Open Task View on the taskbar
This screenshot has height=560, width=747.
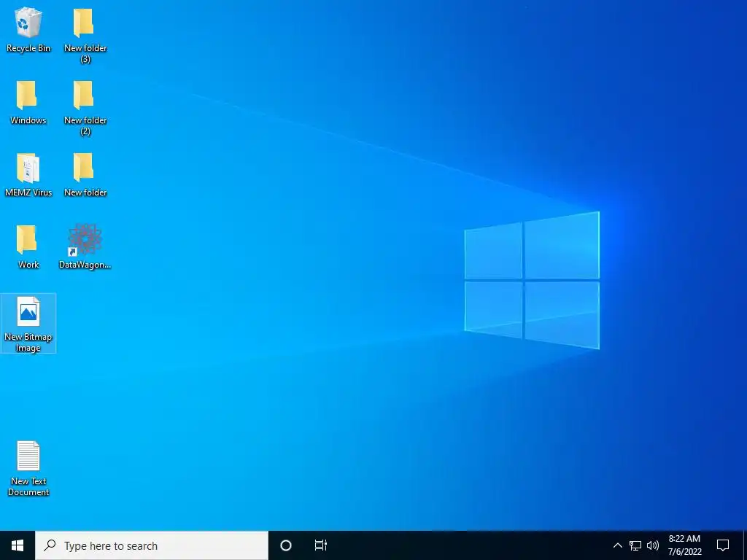click(x=321, y=545)
